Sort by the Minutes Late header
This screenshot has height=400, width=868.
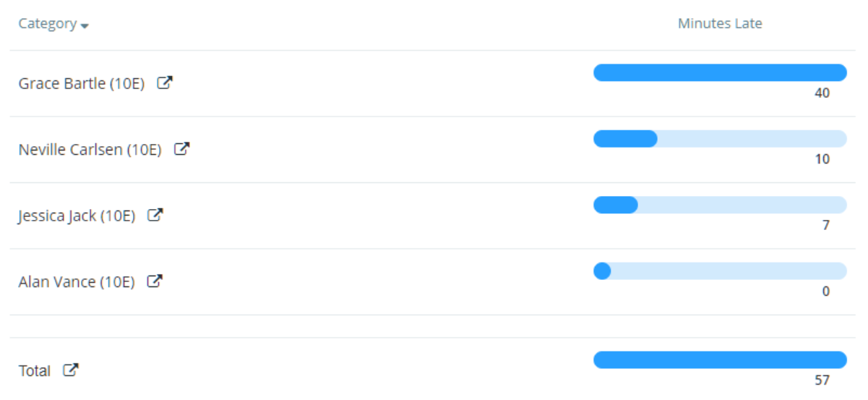[x=720, y=23]
